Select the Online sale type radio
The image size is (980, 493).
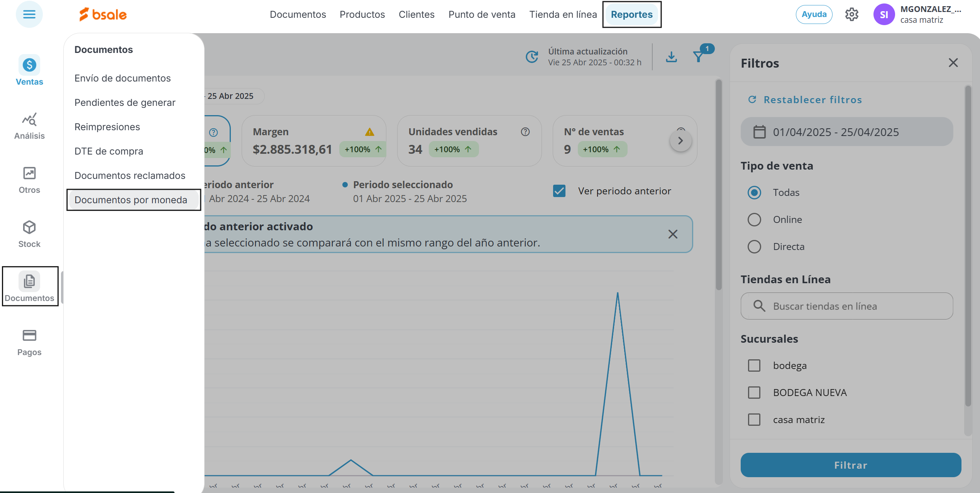754,219
